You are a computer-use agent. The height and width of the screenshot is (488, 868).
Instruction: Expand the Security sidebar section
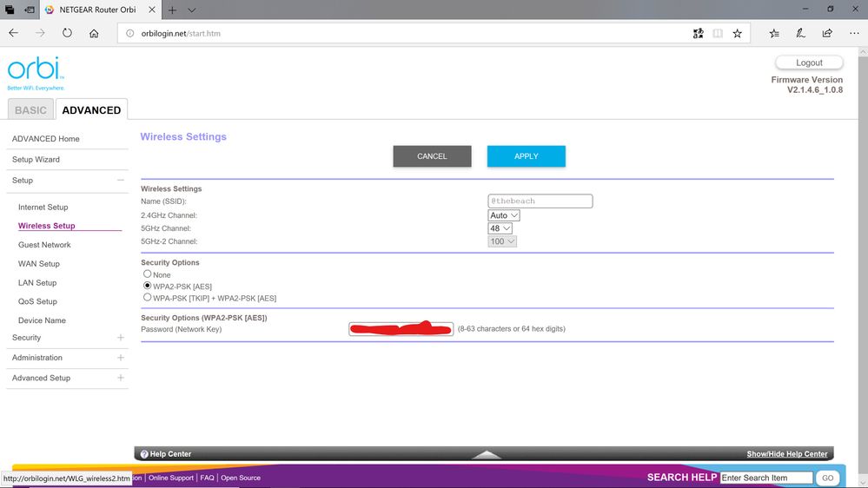[120, 338]
